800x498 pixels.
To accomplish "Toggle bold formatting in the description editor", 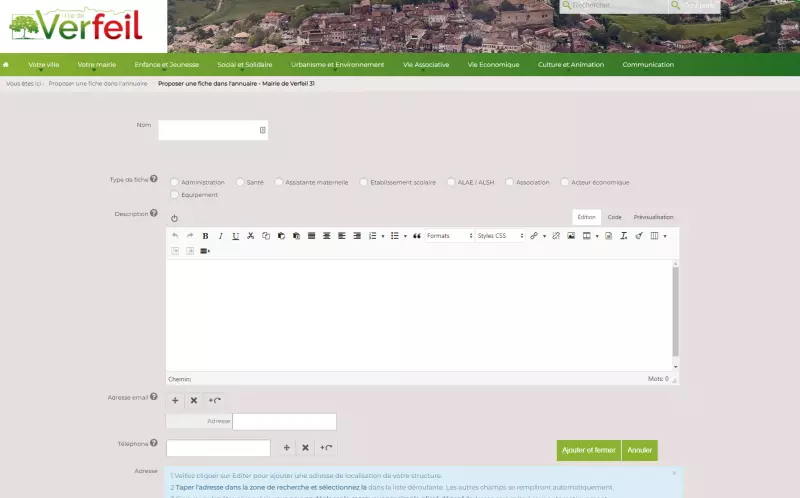I will 205,236.
